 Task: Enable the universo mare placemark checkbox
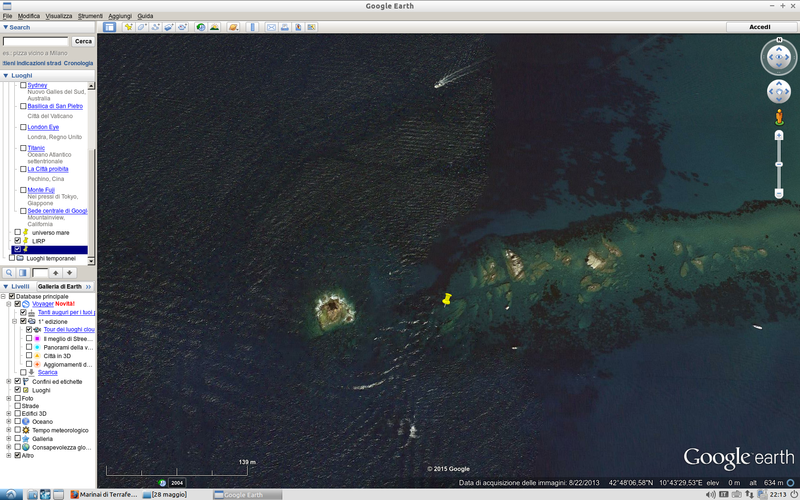[x=17, y=232]
